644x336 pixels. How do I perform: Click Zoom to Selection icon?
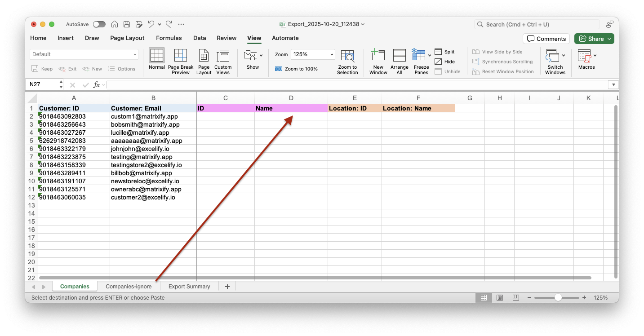[x=347, y=56]
